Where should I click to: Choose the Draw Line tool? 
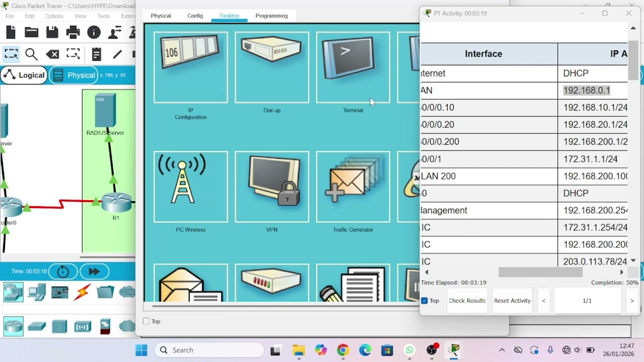[x=117, y=54]
